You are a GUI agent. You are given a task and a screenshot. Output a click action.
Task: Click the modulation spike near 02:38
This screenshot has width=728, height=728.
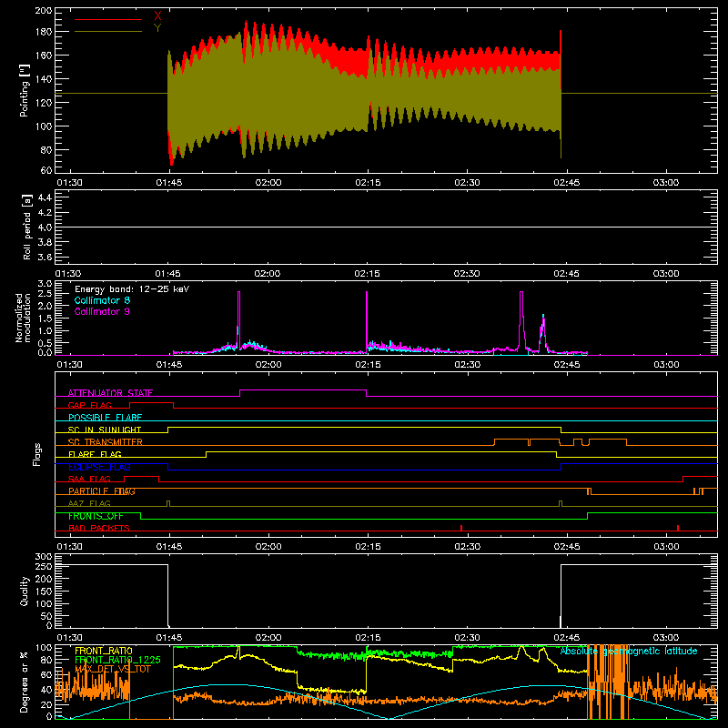pos(521,319)
